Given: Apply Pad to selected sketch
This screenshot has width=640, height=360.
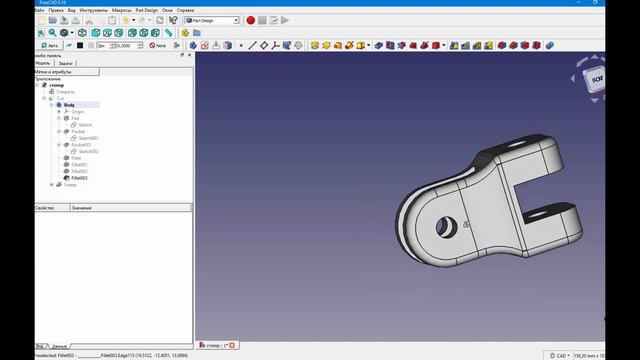Looking at the screenshot, I should click(315, 45).
